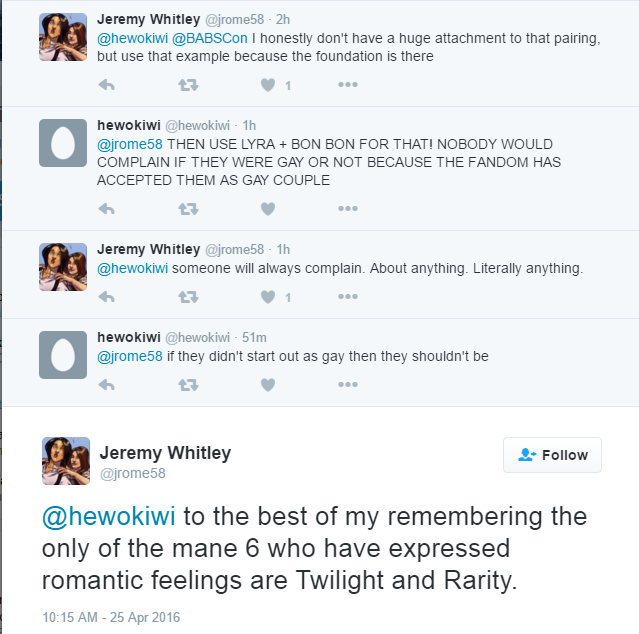Screen dimensions: 639x634
Task: Like hewokiwi's LYRA + BON BON tweet
Action: tap(268, 209)
